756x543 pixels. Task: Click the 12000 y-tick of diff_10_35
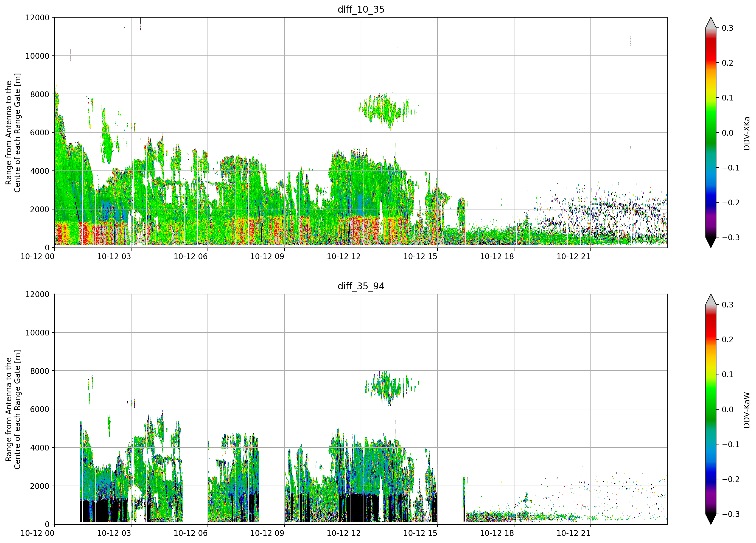(37, 17)
